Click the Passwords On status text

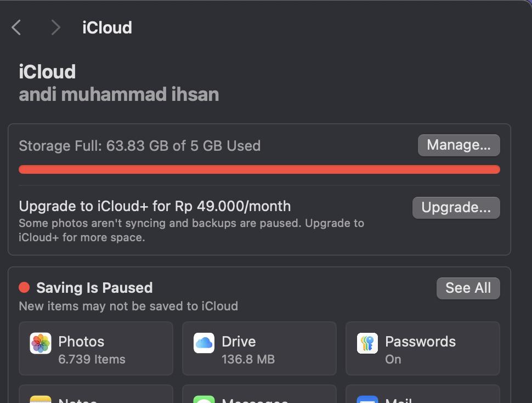pos(393,359)
